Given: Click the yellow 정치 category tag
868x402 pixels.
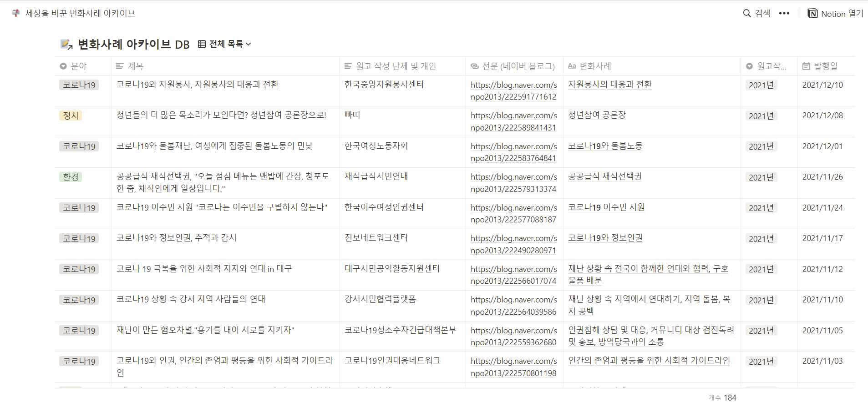Looking at the screenshot, I should pos(71,116).
